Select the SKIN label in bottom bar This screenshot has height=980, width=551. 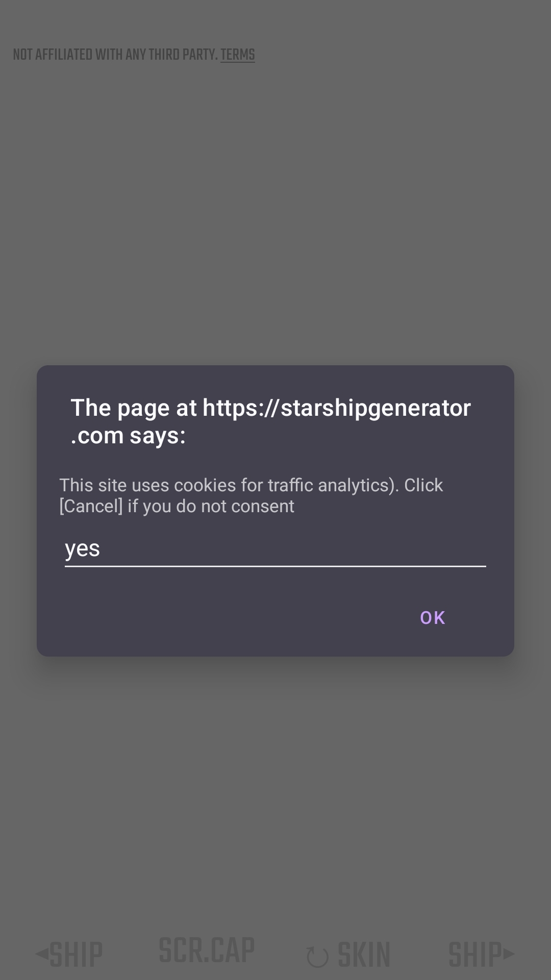tap(364, 954)
